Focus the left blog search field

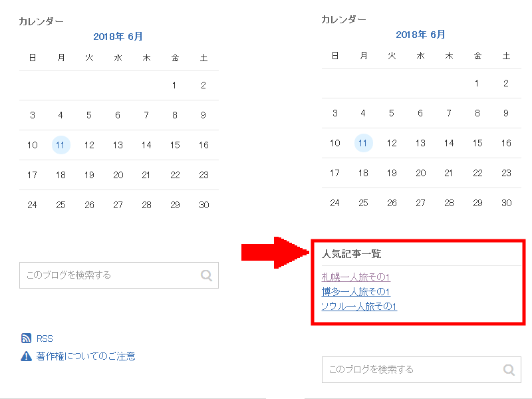[x=119, y=275]
